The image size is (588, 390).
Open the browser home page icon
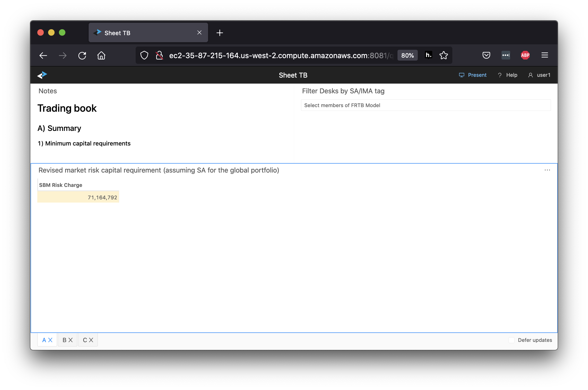(101, 55)
